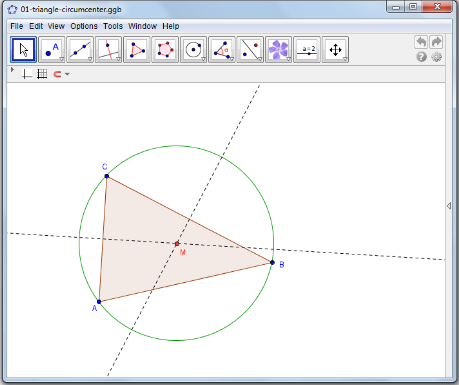Click the Undo arrow
This screenshot has height=385, width=459.
coord(421,42)
